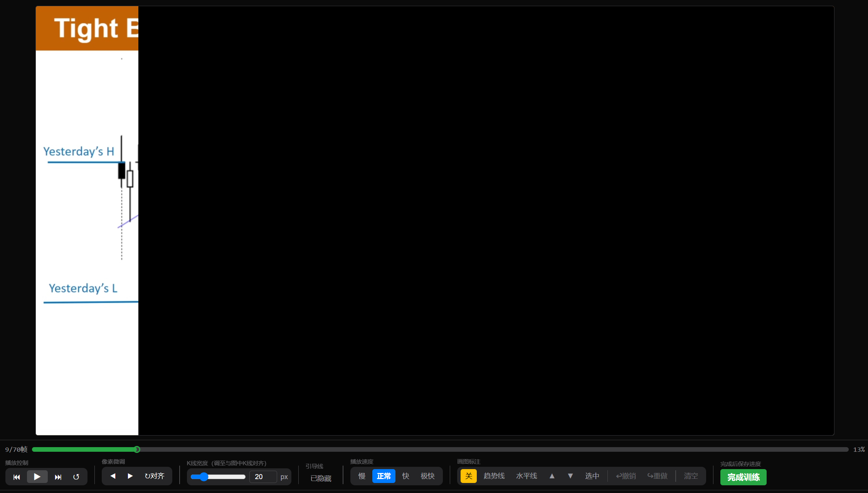Turn drawing annotation off with 关

[468, 476]
